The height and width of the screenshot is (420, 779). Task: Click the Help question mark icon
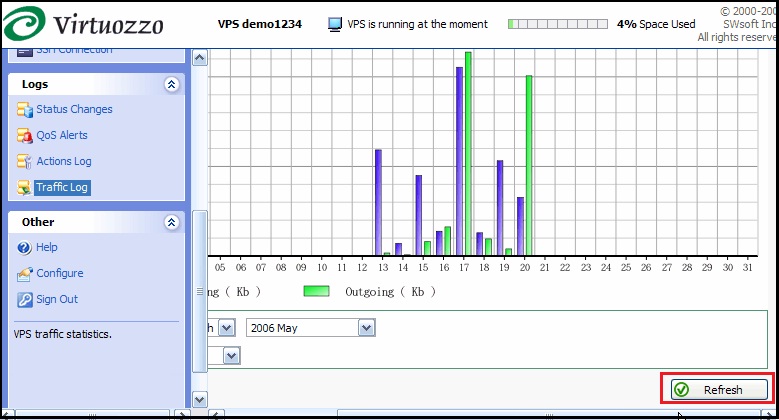pyautogui.click(x=24, y=248)
